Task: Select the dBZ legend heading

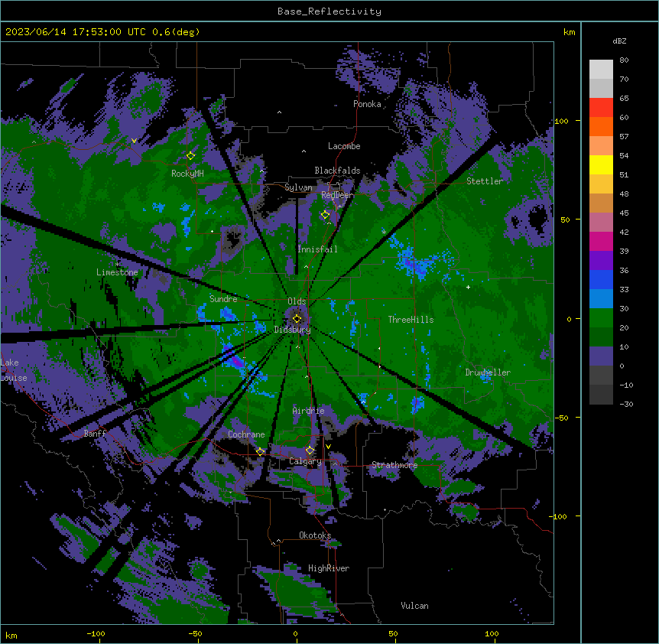Action: tap(619, 41)
